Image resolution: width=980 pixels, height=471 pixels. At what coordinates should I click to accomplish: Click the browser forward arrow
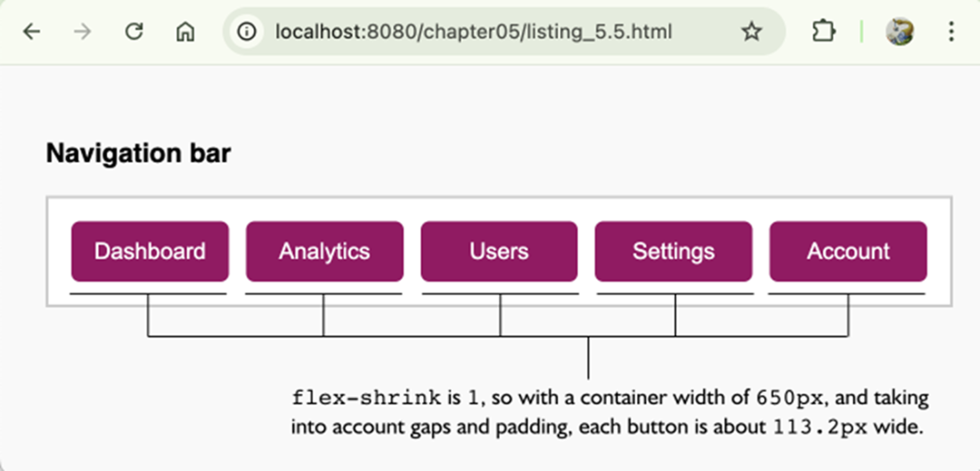point(83,32)
